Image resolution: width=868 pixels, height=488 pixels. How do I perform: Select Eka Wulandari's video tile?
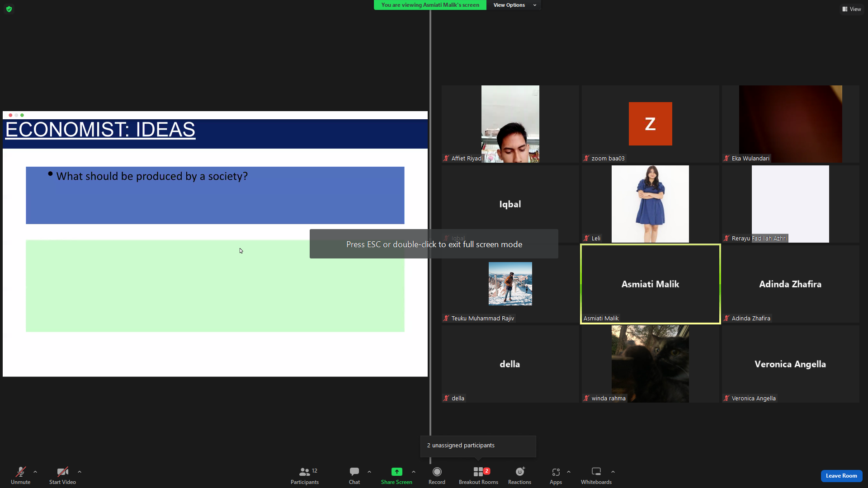pyautogui.click(x=790, y=124)
